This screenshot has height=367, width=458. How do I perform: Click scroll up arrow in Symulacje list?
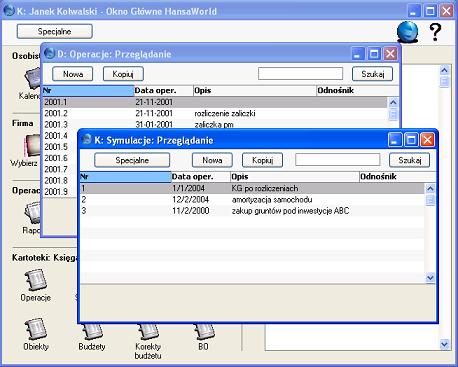pos(430,189)
